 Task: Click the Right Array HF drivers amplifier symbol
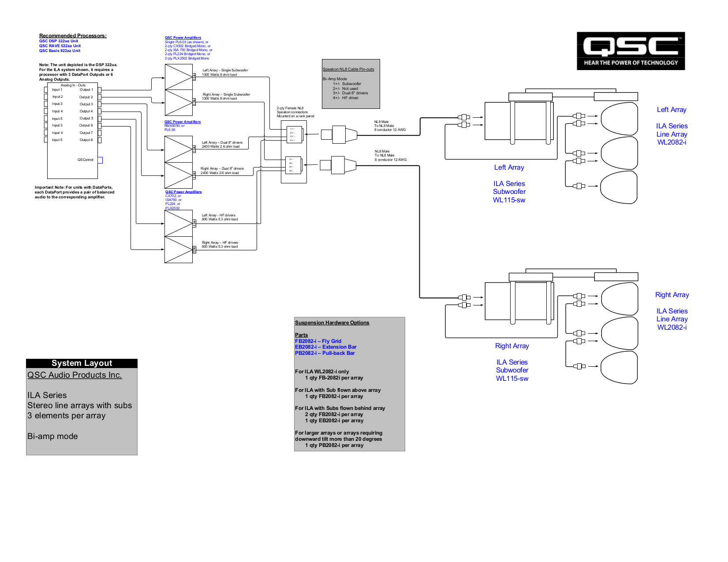click(179, 249)
